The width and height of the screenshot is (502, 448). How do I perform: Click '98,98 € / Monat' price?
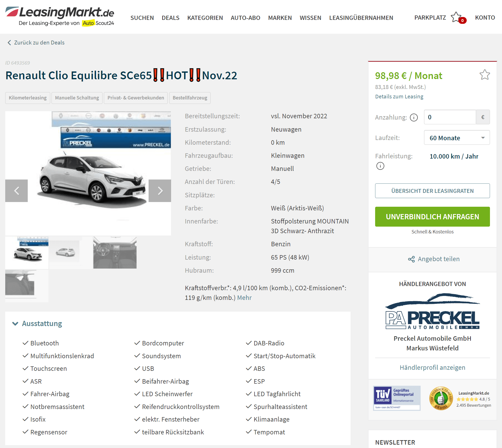(409, 76)
